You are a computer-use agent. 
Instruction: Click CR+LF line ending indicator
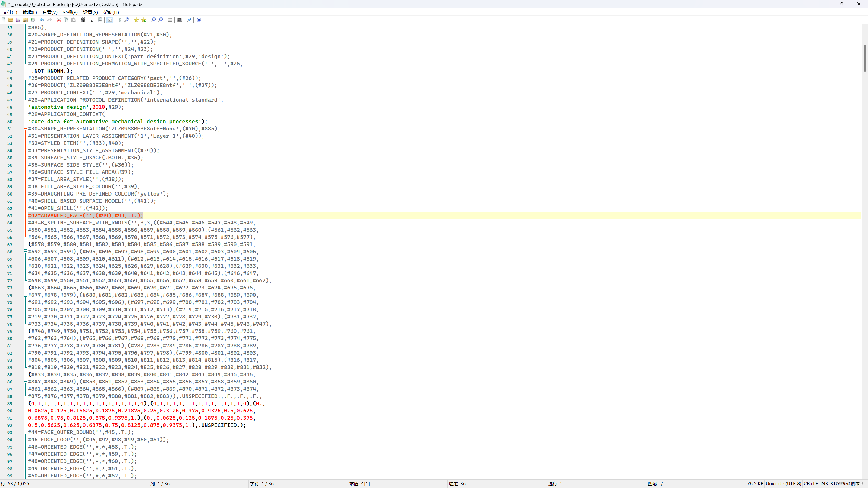tap(810, 483)
